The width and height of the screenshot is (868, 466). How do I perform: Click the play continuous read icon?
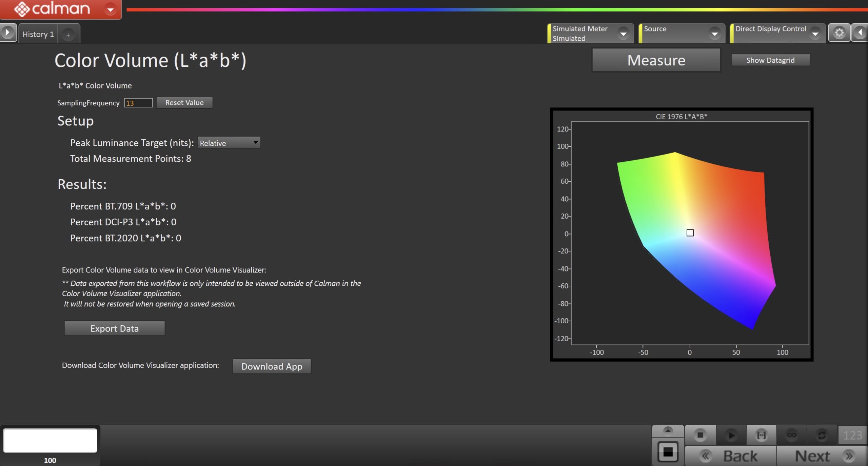tap(731, 435)
